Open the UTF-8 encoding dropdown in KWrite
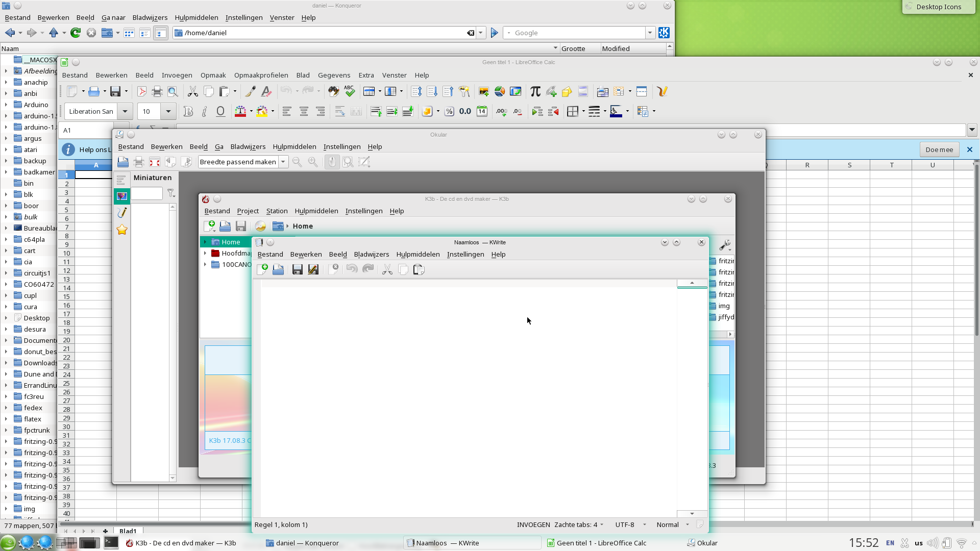Screen dimensions: 980x551 point(631,524)
